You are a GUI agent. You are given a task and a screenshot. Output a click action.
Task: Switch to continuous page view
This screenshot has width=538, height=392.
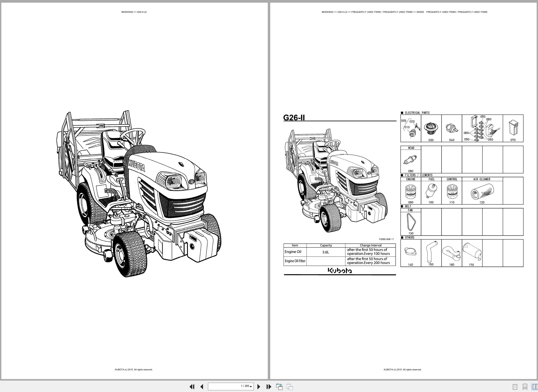pos(525,387)
